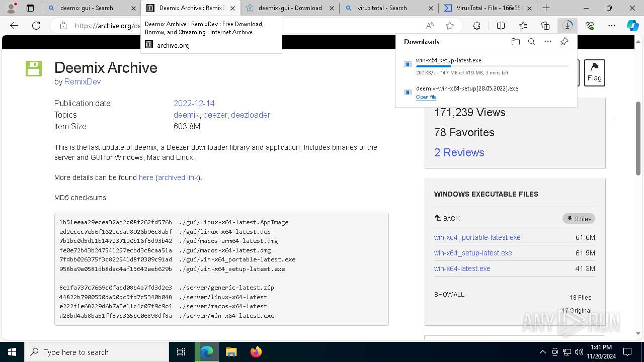Follow the 2022-12-14 publication date link
This screenshot has height=362, width=644.
pyautogui.click(x=194, y=103)
